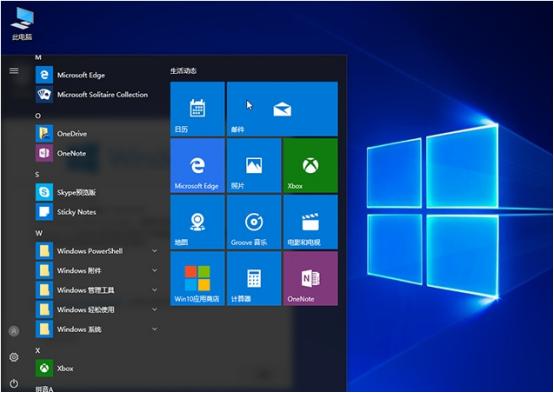
Task: Jump via the letter X header
Action: pyautogui.click(x=38, y=351)
